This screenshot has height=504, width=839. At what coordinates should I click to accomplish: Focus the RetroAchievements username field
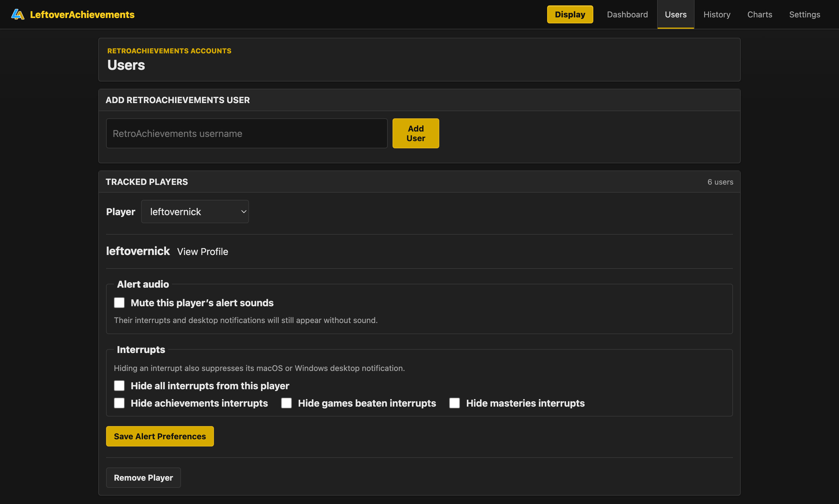pyautogui.click(x=247, y=133)
